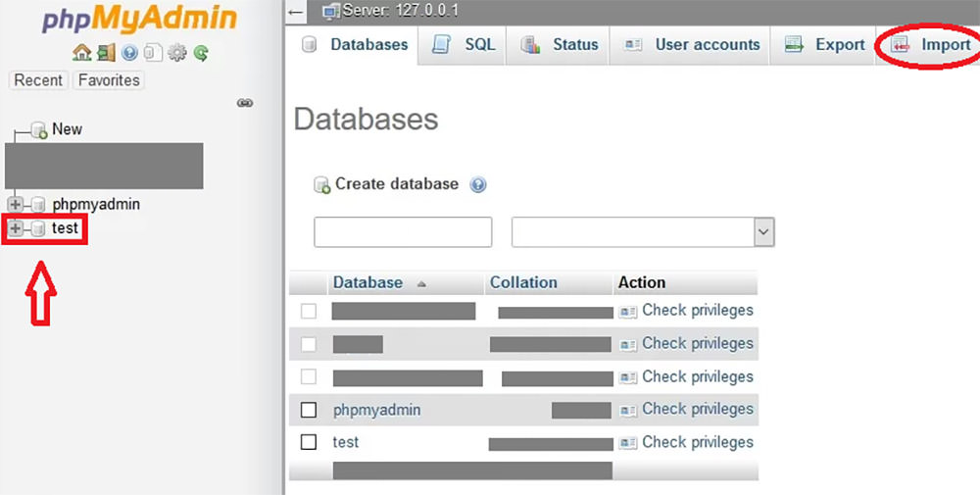The image size is (980, 495).
Task: Click the phpMyAdmin logo
Action: click(140, 20)
